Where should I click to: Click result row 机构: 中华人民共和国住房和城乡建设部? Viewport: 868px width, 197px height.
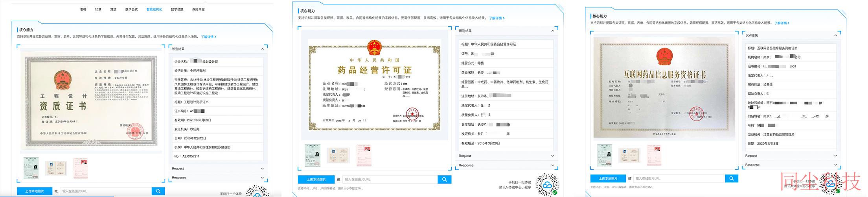(218, 147)
